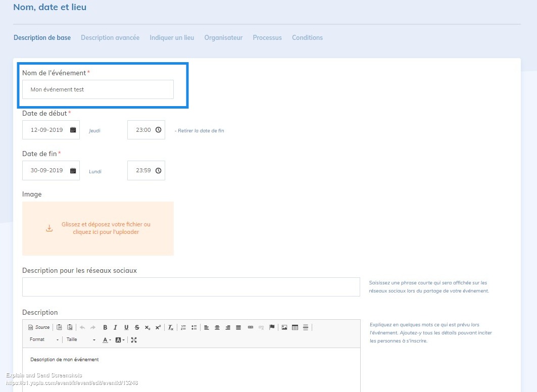The image size is (537, 392).
Task: Toggle Source view in the editor
Action: tap(39, 327)
